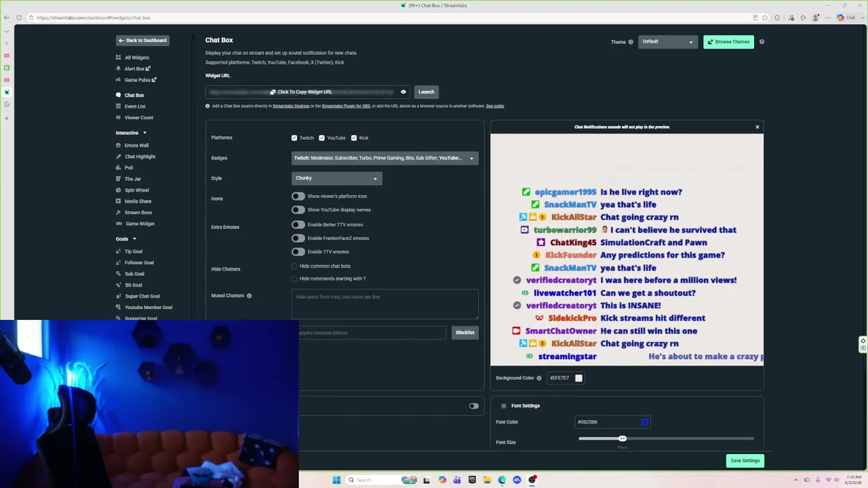Screen dimensions: 868x488
Task: Open the Media Share widget
Action: pyautogui.click(x=138, y=201)
